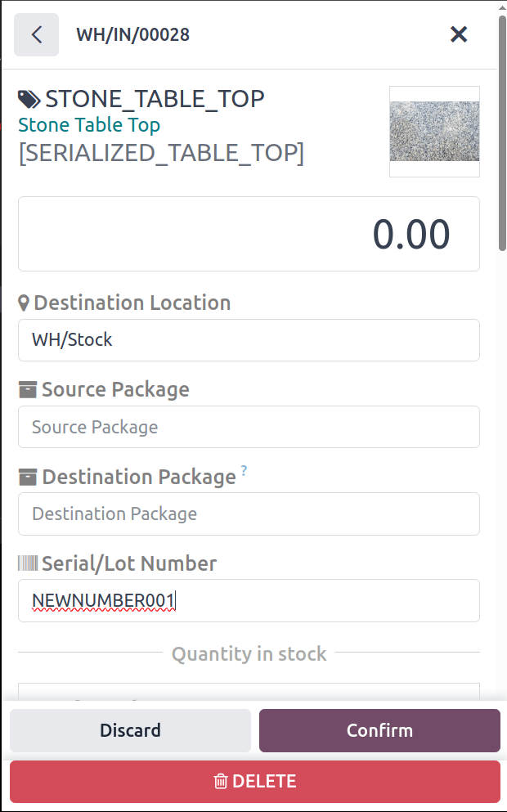Click the quantity 0.00 field
Screen dimensions: 507x812
pyautogui.click(x=249, y=234)
